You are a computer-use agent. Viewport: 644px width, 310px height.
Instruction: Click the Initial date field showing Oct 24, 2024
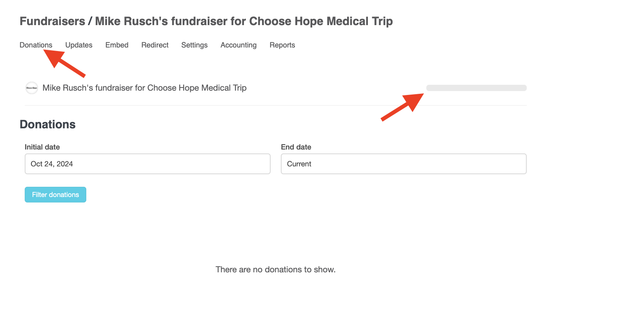(x=147, y=164)
